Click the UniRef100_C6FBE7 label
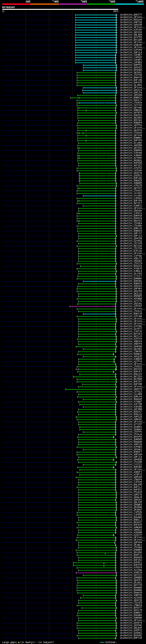The width and height of the screenshot is (146, 644). point(131,55)
